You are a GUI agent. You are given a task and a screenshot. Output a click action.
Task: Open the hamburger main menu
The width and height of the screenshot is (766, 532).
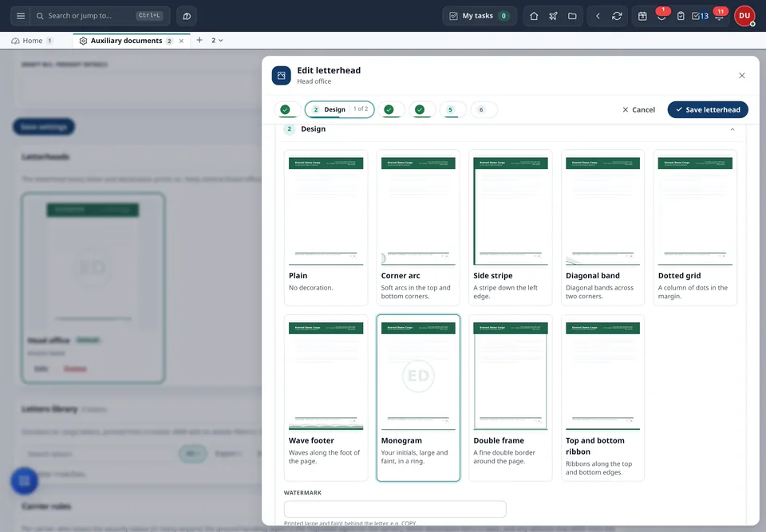pos(21,16)
